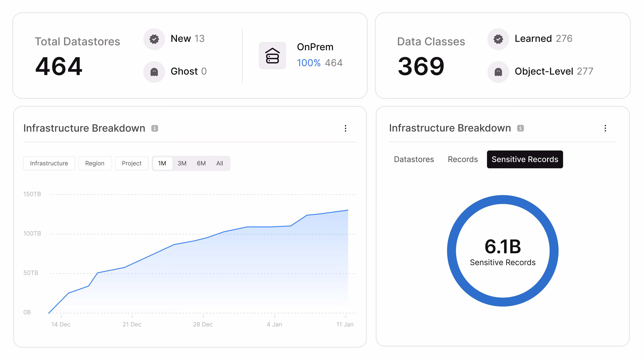Open three-dot menu on the line chart card

pyautogui.click(x=345, y=128)
